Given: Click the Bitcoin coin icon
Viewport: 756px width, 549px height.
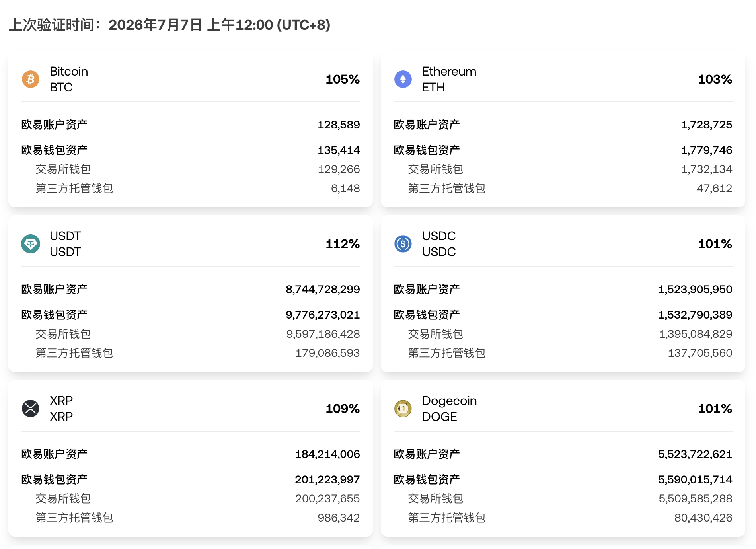Looking at the screenshot, I should (x=31, y=79).
